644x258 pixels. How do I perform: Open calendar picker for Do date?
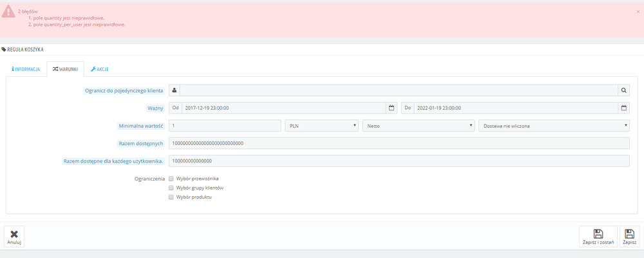pos(624,108)
